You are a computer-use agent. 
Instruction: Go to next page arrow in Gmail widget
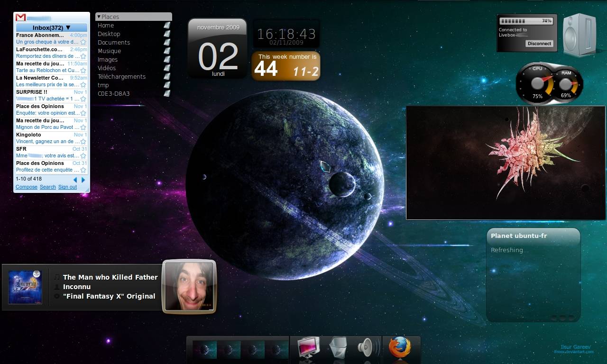click(83, 180)
